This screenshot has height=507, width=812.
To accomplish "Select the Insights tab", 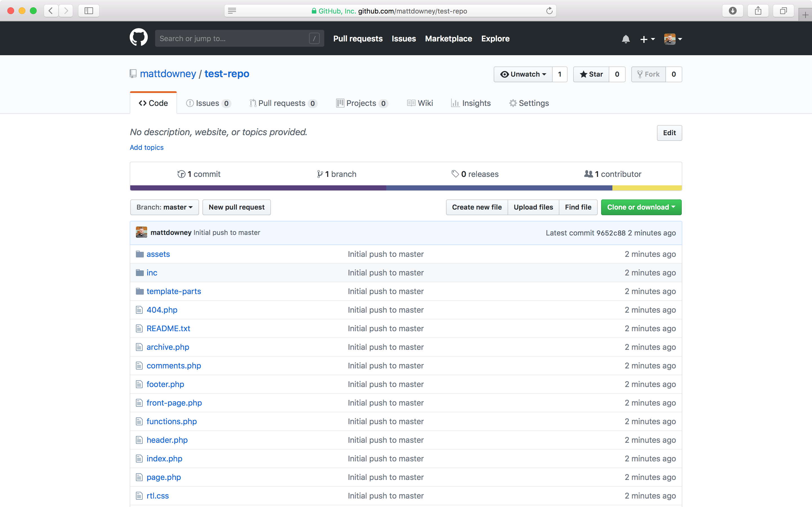I will tap(476, 103).
